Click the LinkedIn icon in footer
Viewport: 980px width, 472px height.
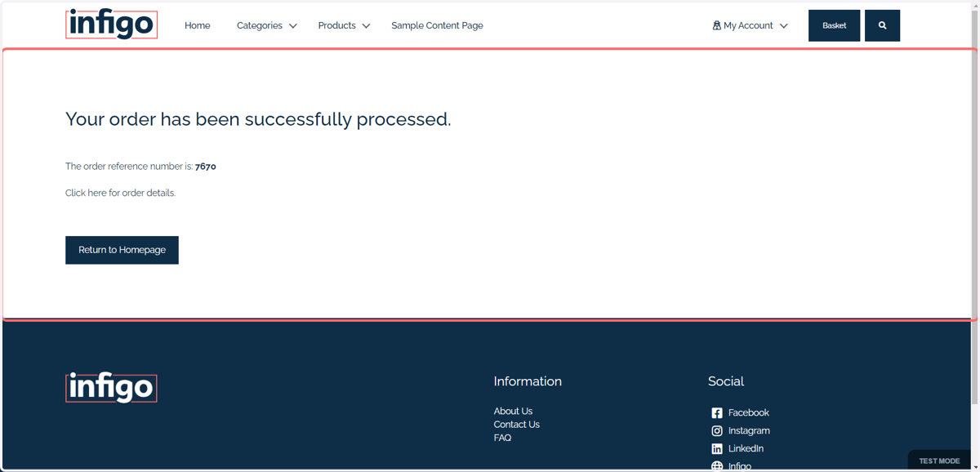pyautogui.click(x=716, y=448)
